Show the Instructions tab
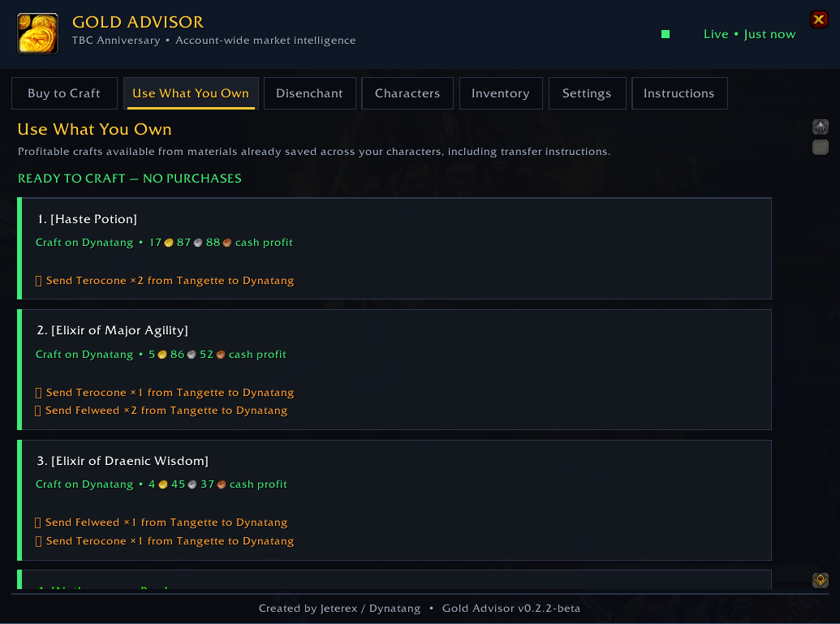840x624 pixels. tap(678, 93)
